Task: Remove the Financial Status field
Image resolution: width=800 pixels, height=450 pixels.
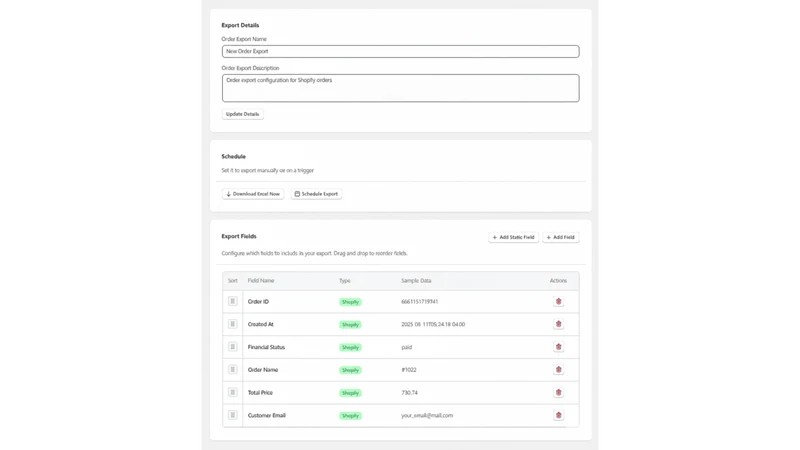Action: point(558,347)
